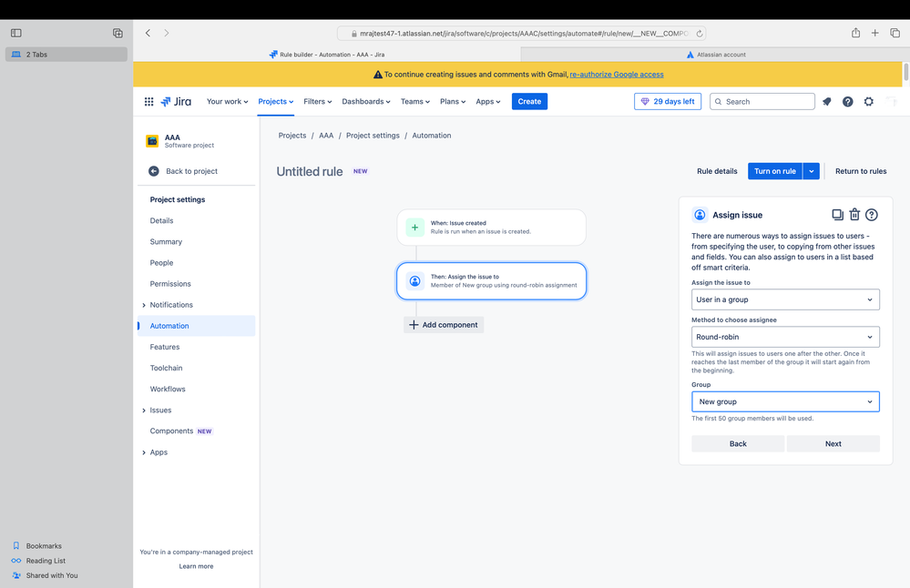Click the Jira Search field
910x588 pixels.
(x=762, y=101)
